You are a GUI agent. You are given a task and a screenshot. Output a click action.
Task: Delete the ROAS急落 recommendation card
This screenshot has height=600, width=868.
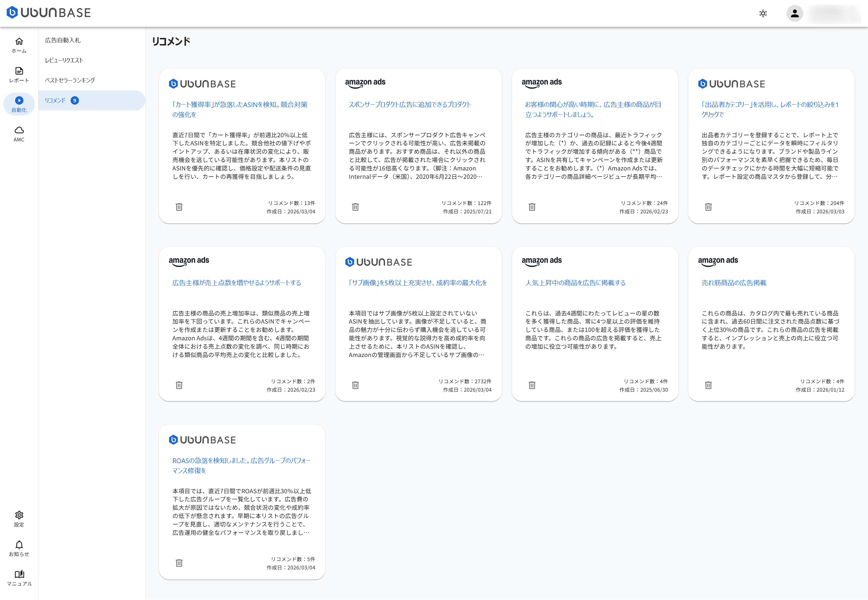[179, 563]
